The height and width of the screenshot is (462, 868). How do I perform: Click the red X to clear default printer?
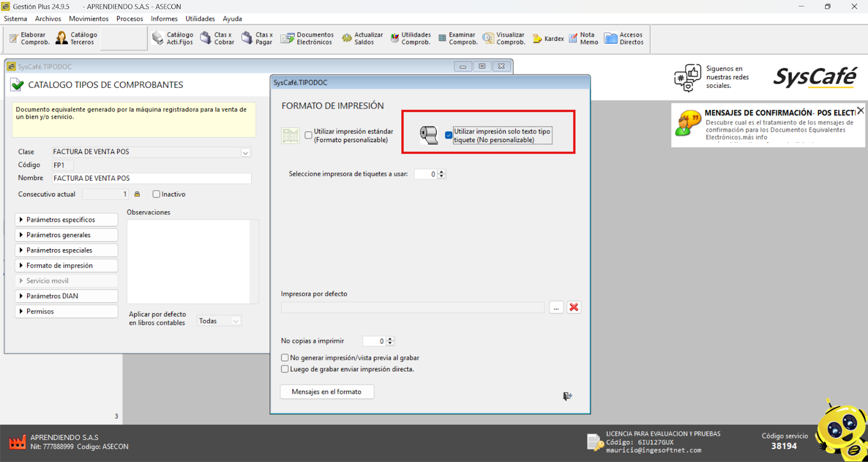pyautogui.click(x=574, y=307)
